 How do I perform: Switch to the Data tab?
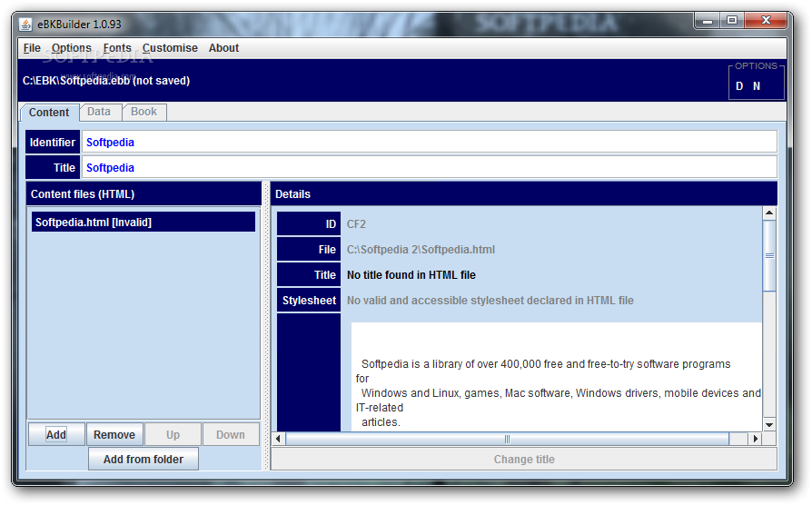coord(99,112)
